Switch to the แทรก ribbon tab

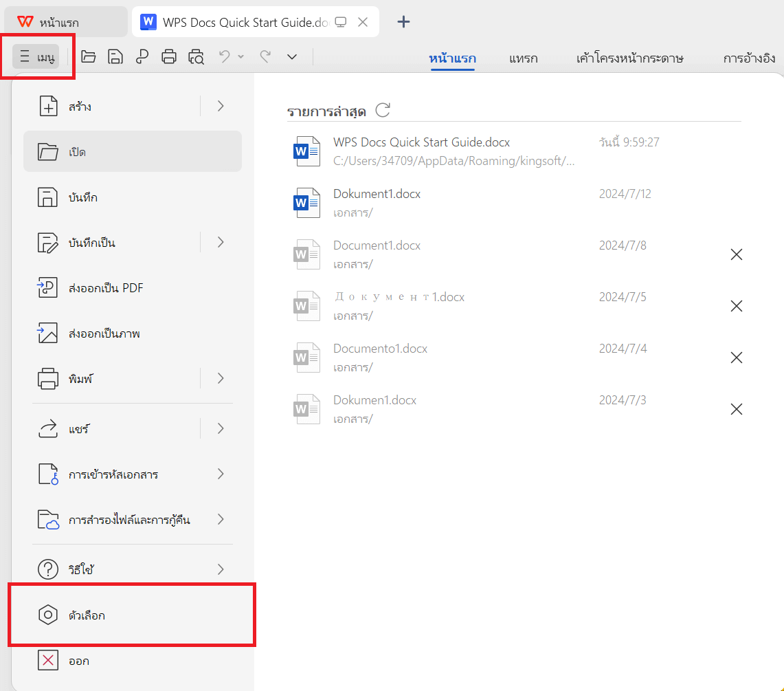pos(523,58)
